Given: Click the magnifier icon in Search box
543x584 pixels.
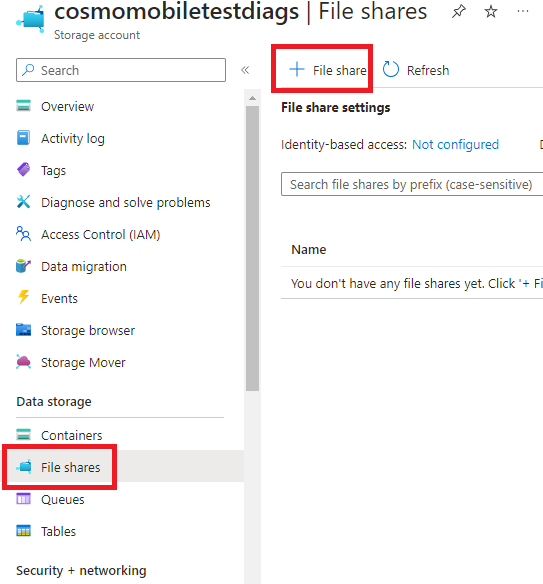Looking at the screenshot, I should pyautogui.click(x=28, y=70).
